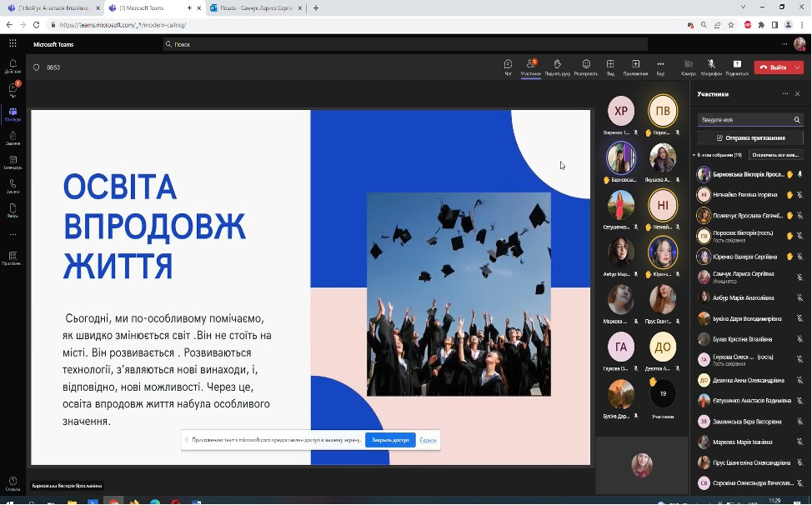Click the НІ avatar video tile

(x=663, y=205)
